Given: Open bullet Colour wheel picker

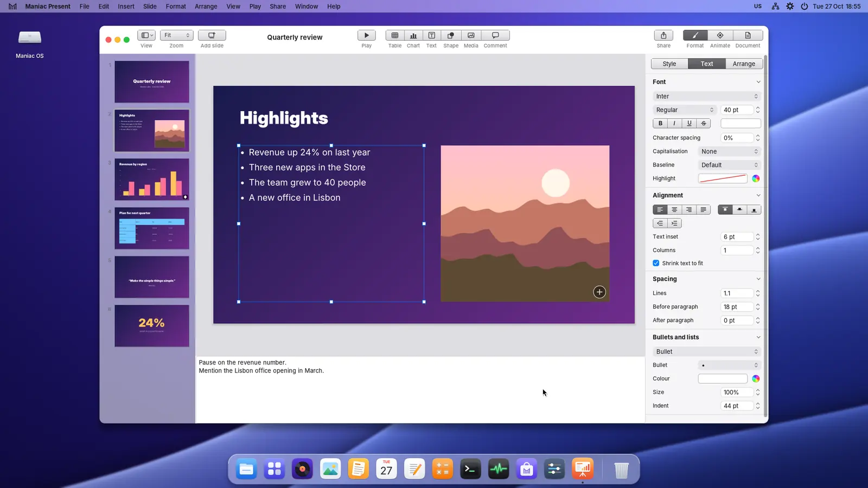Looking at the screenshot, I should tap(756, 378).
